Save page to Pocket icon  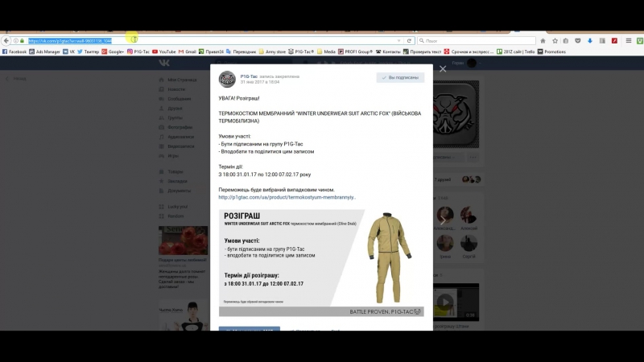click(x=577, y=41)
